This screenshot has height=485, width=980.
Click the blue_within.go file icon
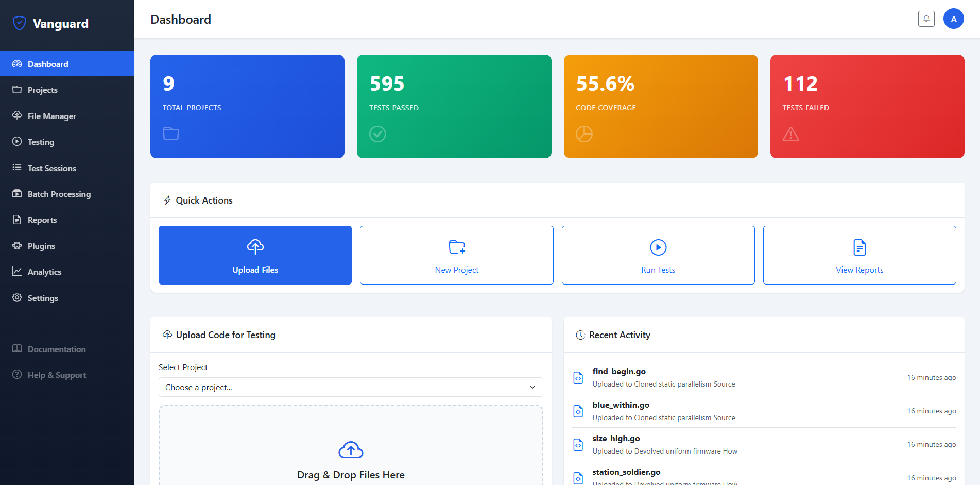[578, 411]
